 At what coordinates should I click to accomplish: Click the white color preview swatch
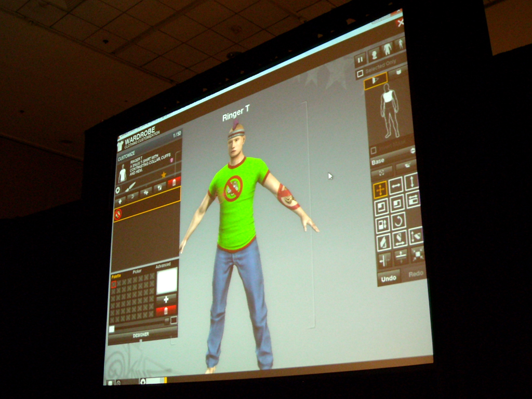point(167,281)
